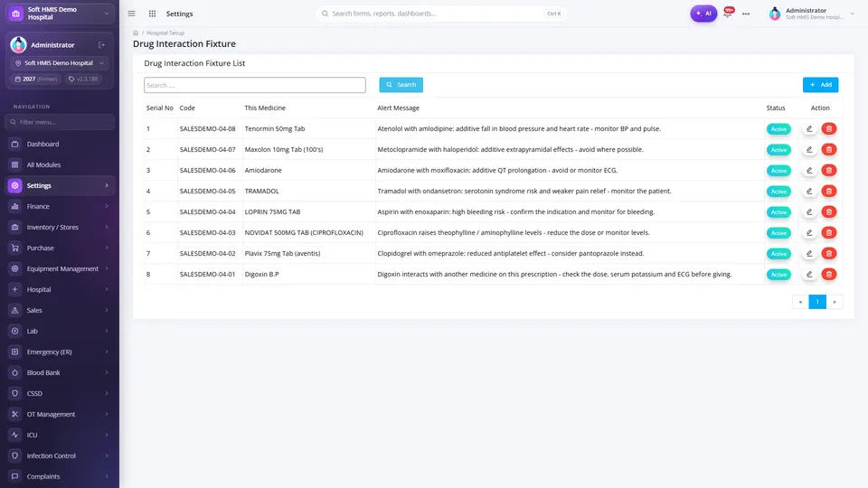This screenshot has height=488, width=868.
Task: Delete the TRAMADOL interaction row
Action: pos(829,191)
